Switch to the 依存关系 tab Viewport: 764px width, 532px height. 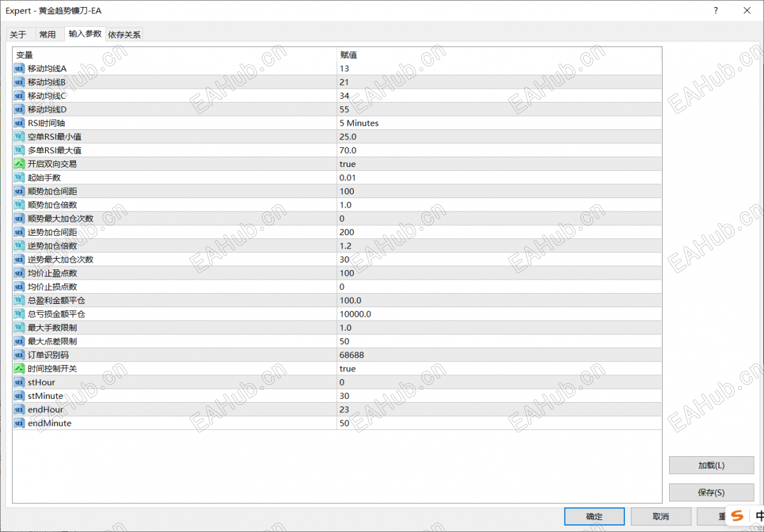(x=124, y=34)
